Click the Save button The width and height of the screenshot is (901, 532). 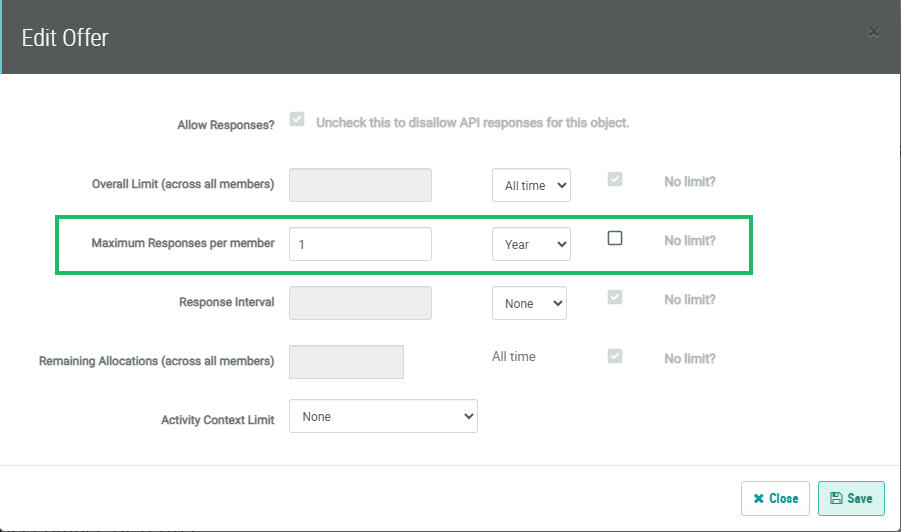point(851,498)
